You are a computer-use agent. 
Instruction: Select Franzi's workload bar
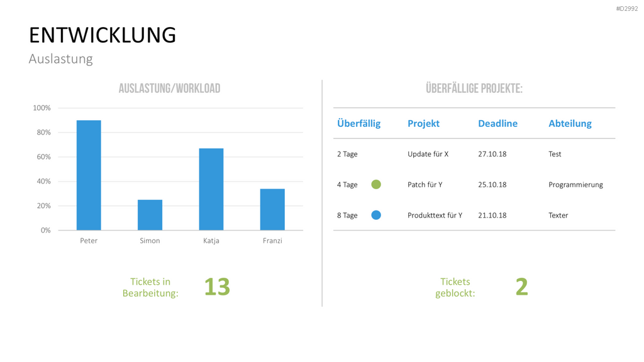pyautogui.click(x=272, y=209)
